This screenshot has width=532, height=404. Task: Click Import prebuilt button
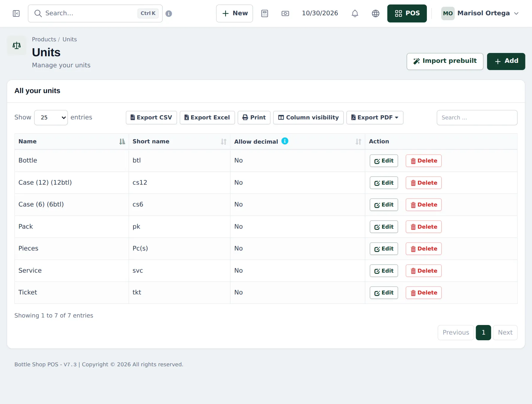click(x=445, y=61)
